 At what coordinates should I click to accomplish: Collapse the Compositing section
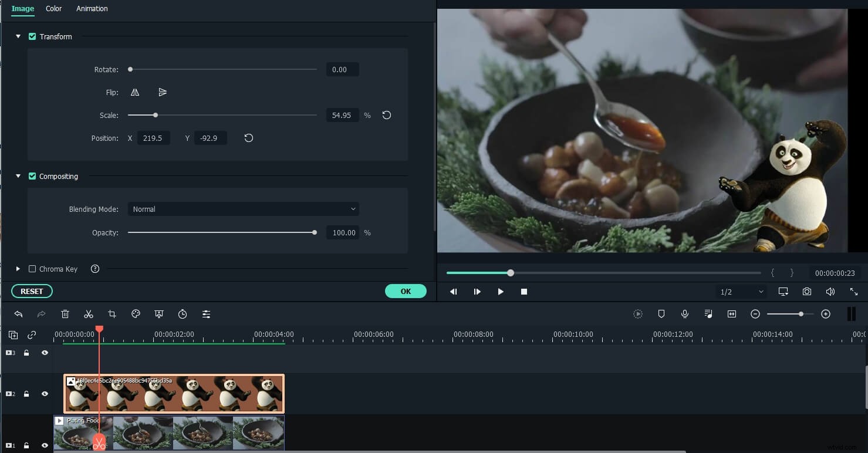coord(18,176)
